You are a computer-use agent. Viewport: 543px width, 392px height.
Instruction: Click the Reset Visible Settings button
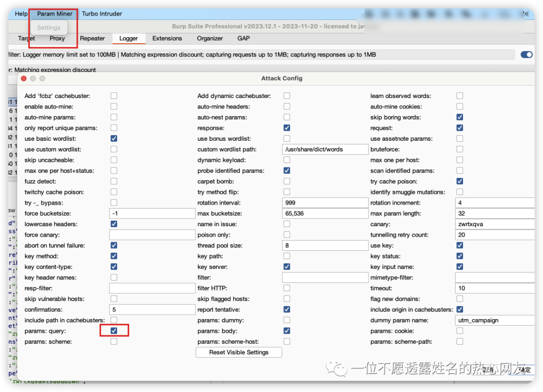click(x=239, y=352)
